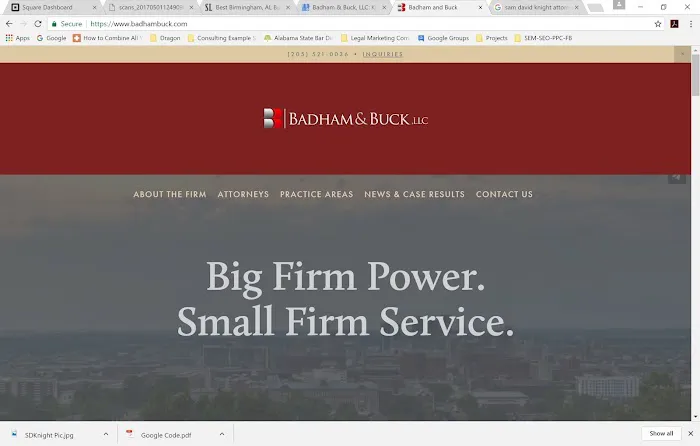The width and height of the screenshot is (700, 446).
Task: Close the downloads bar
Action: point(690,433)
